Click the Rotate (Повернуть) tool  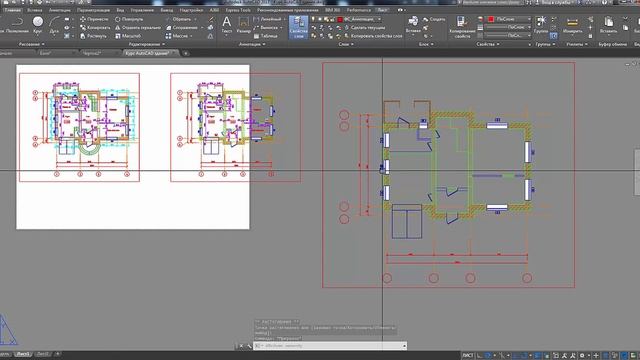click(129, 19)
